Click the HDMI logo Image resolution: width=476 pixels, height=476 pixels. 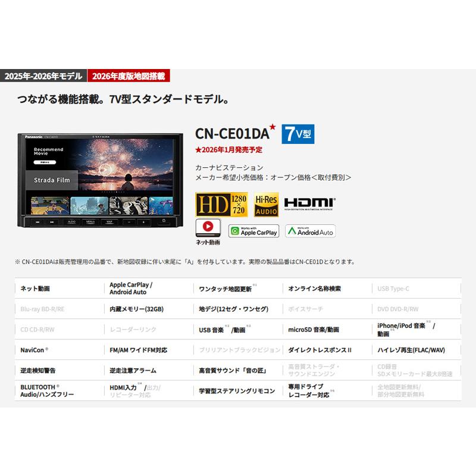pos(310,204)
